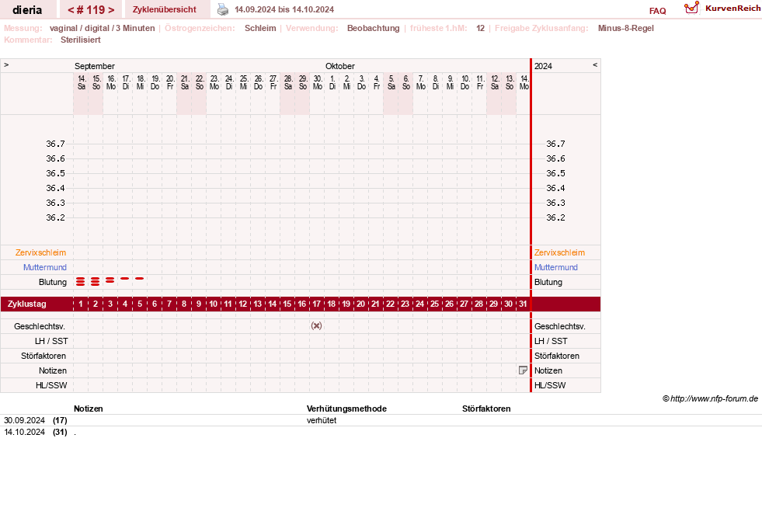The width and height of the screenshot is (762, 532).
Task: Click the September month label
Action: point(94,66)
